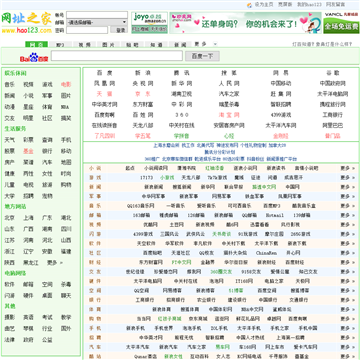Select the 贴吧 search tab

[x=132, y=45]
